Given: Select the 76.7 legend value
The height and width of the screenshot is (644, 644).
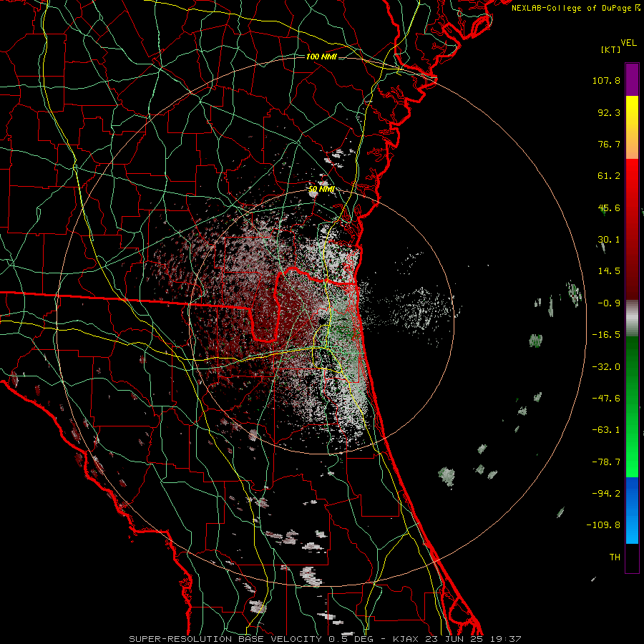Looking at the screenshot, I should (609, 144).
